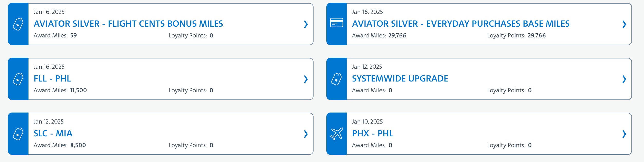The height and width of the screenshot is (162, 644).
Task: Expand the Flight Cents Bonus Miles chevron
Action: click(x=306, y=24)
